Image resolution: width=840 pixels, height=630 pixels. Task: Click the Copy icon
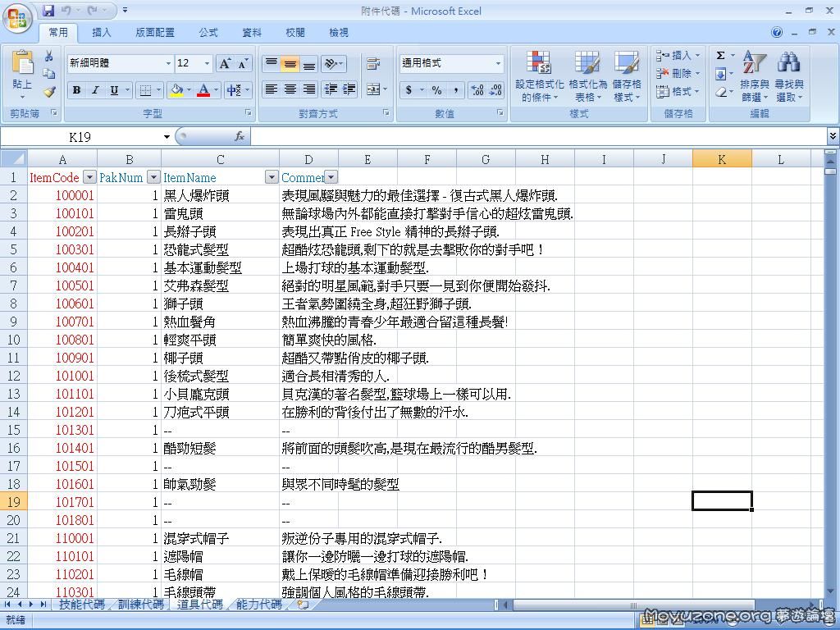48,73
